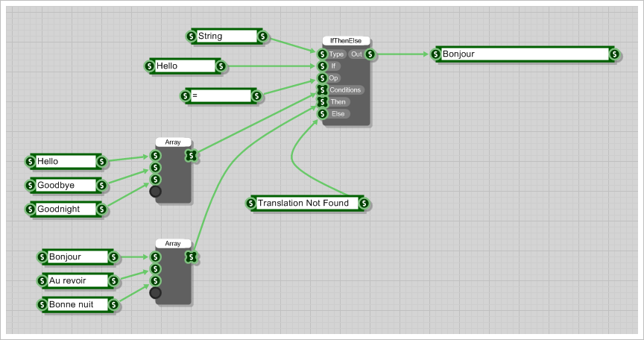Click output port of the String node
This screenshot has height=340, width=644.
(x=263, y=36)
